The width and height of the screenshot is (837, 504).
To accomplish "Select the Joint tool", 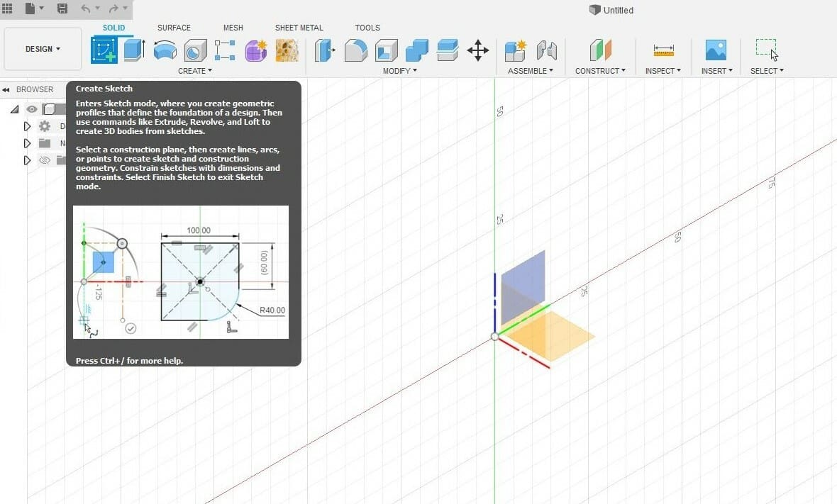I will [547, 50].
